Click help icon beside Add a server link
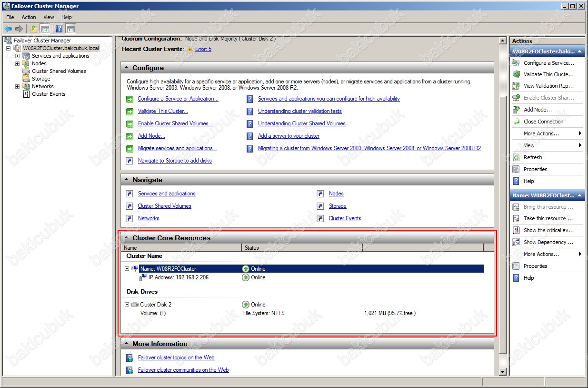 [249, 136]
